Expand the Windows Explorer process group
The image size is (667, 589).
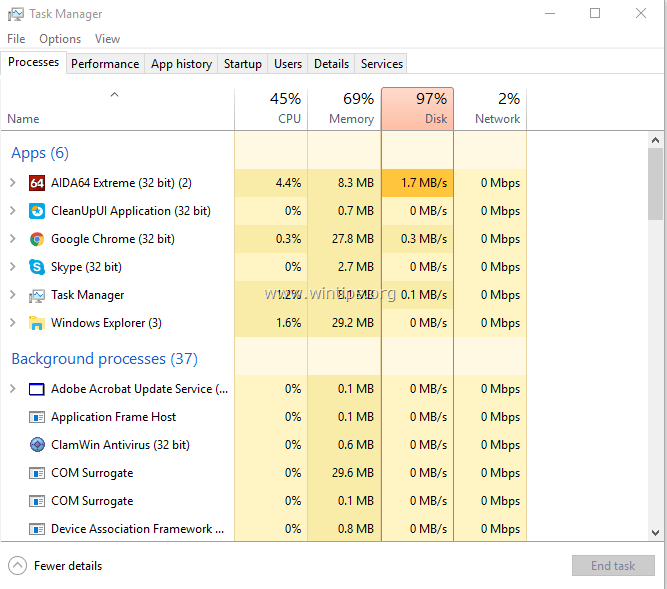click(x=13, y=323)
